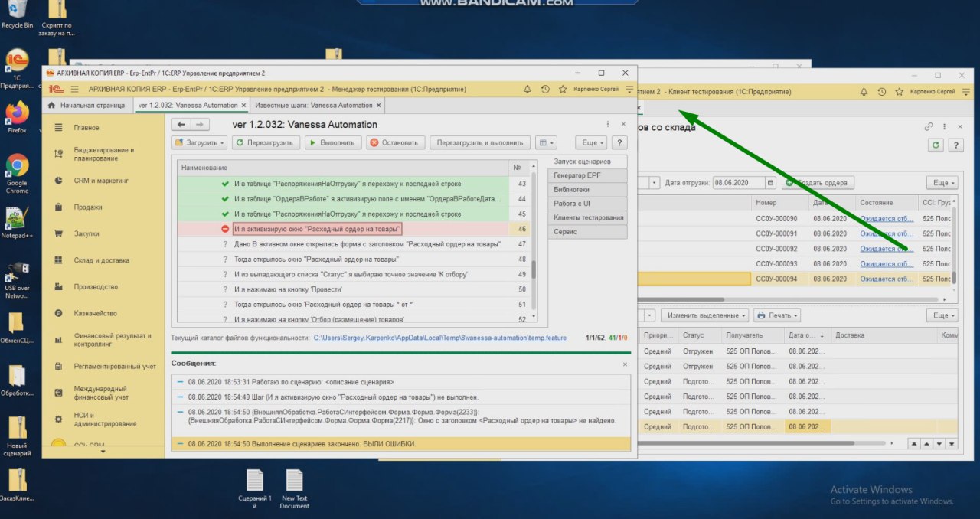Image resolution: width=980 pixels, height=519 pixels.
Task: Open upper Еще dropdown in Клиент тестирования window
Action: (941, 183)
